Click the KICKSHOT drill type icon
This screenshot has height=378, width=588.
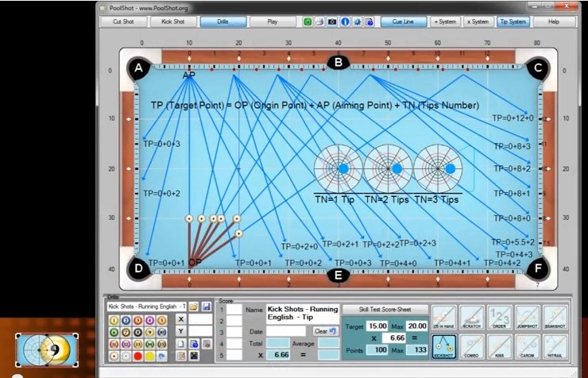tap(444, 346)
